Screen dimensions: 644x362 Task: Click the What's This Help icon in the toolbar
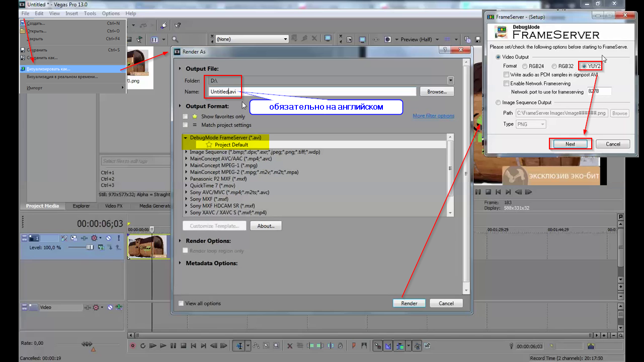click(178, 25)
